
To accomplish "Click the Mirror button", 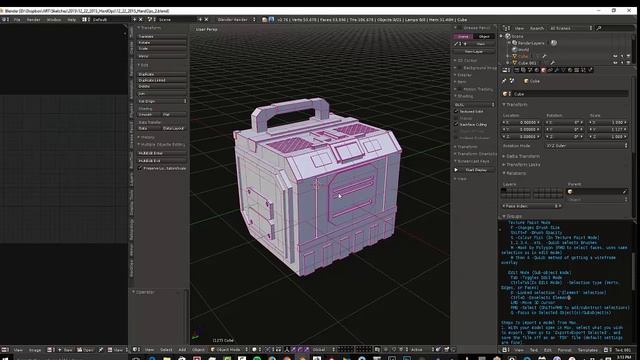I will [162, 56].
